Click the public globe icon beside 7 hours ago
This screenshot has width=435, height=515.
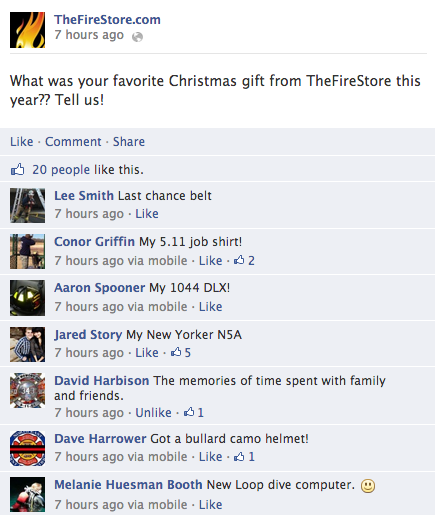point(137,37)
